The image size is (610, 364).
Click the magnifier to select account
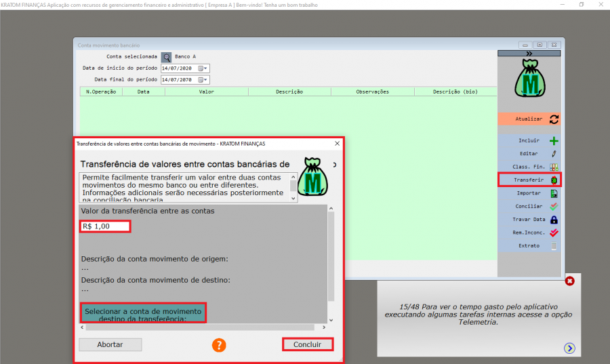[166, 57]
